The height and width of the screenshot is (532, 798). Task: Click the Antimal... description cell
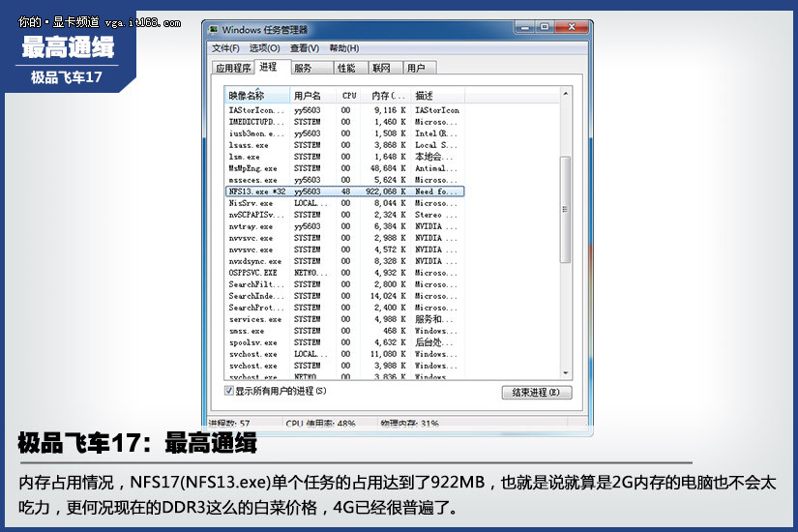point(435,168)
